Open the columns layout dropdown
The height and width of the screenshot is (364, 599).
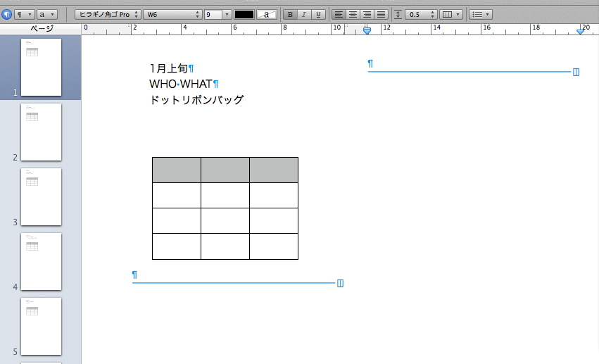click(451, 15)
